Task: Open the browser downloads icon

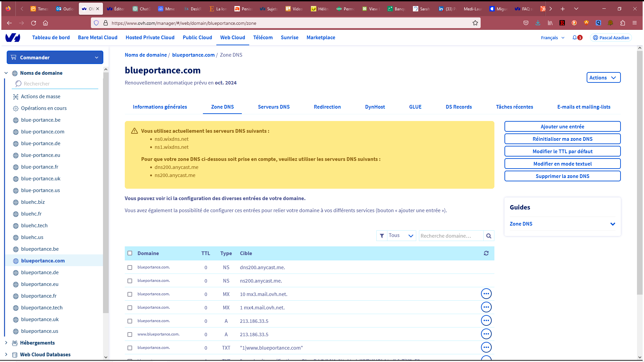Action: tap(538, 23)
